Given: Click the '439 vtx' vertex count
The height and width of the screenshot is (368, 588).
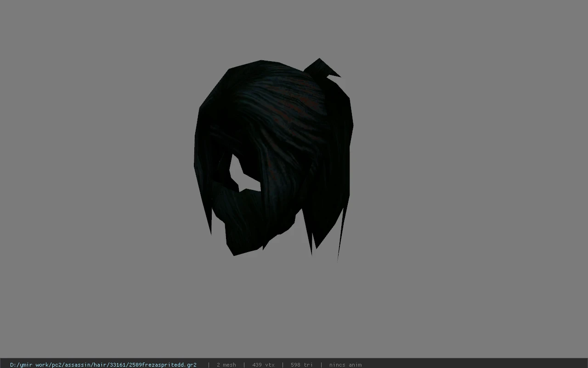Looking at the screenshot, I should pos(263,364).
